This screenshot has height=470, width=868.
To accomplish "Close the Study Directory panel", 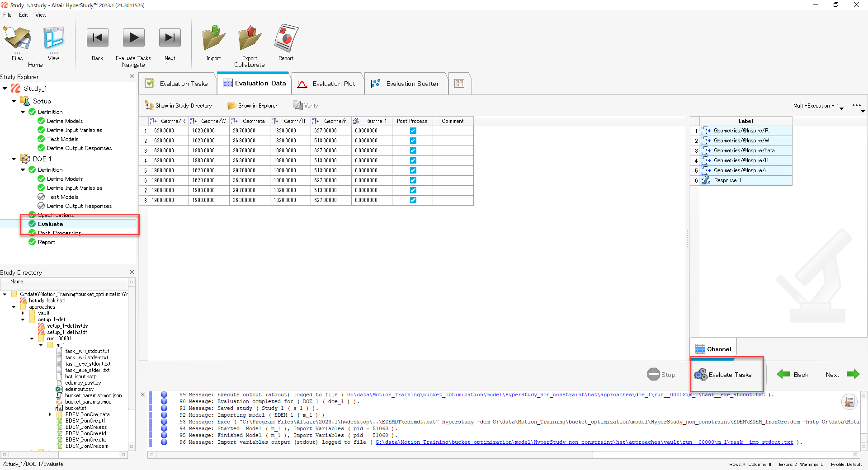I will [132, 272].
